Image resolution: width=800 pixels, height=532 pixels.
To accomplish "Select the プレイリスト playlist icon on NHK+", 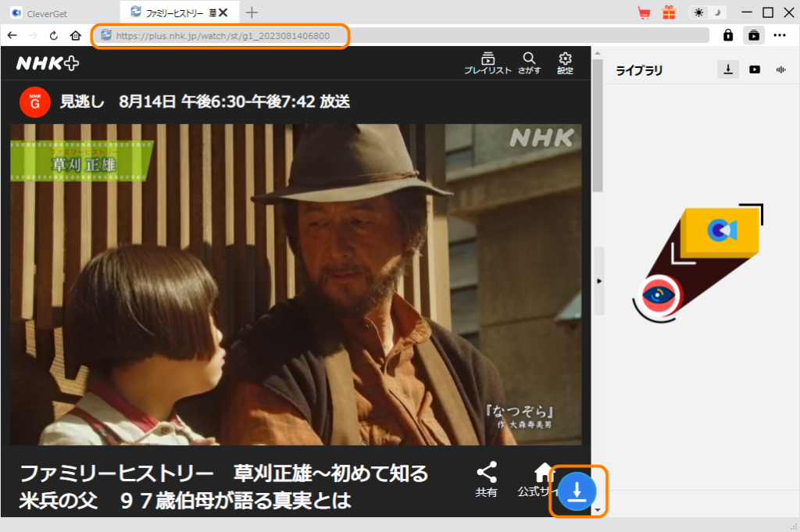I will [489, 62].
